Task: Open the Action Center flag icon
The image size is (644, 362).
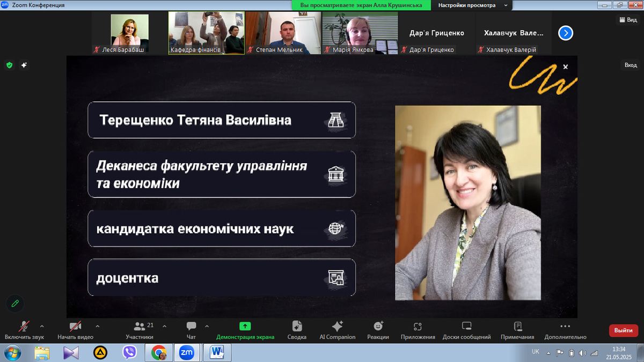Action: (560, 353)
